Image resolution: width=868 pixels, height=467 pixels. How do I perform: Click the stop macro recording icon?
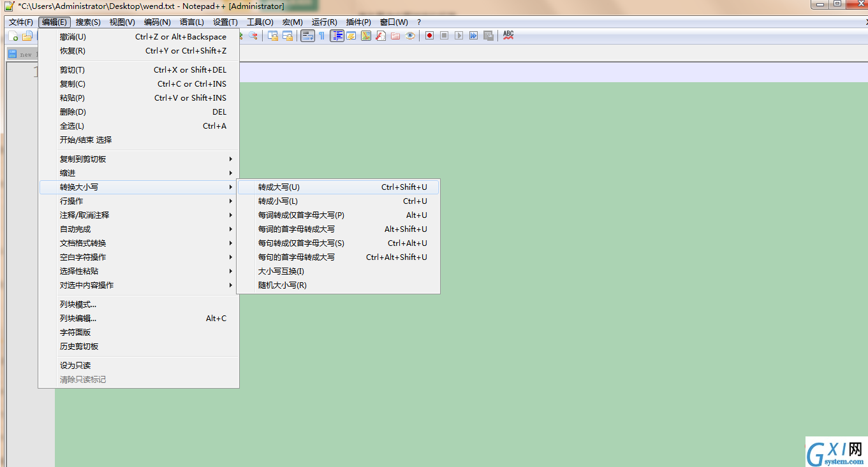444,36
